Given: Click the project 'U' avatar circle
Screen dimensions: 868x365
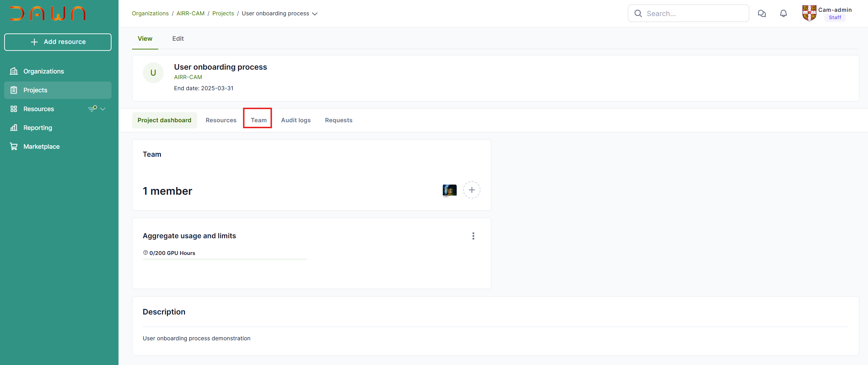Looking at the screenshot, I should (x=153, y=73).
